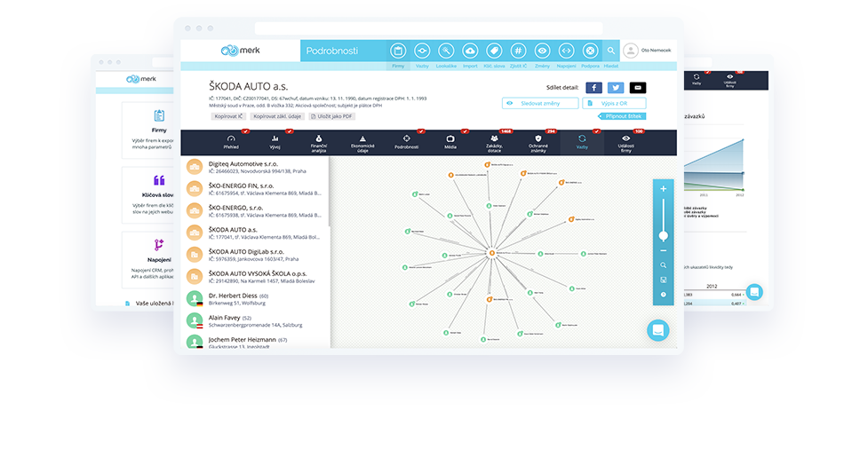Viewport: 868px width, 450px height.
Task: Switch to the Události firmy tab
Action: click(625, 143)
